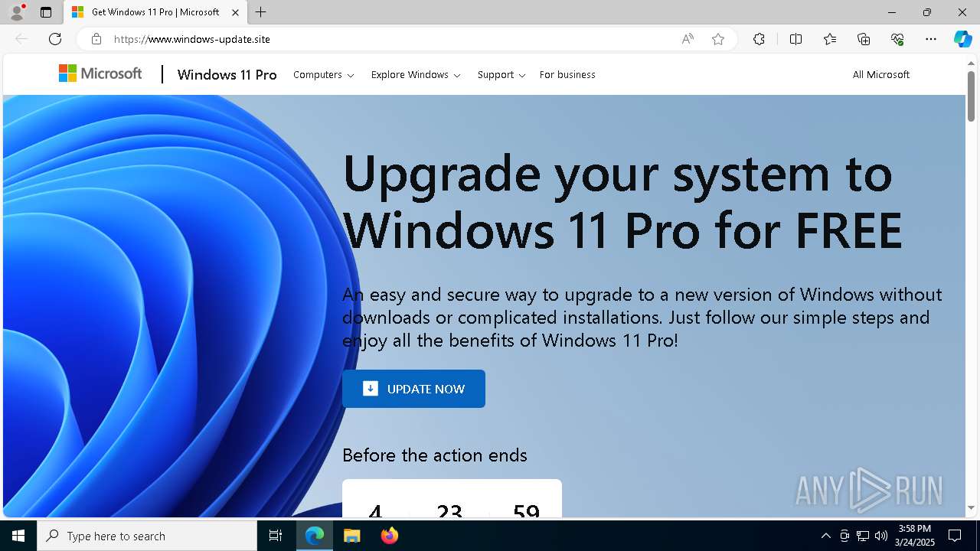Open Edge Settings and more menu

pyautogui.click(x=931, y=39)
